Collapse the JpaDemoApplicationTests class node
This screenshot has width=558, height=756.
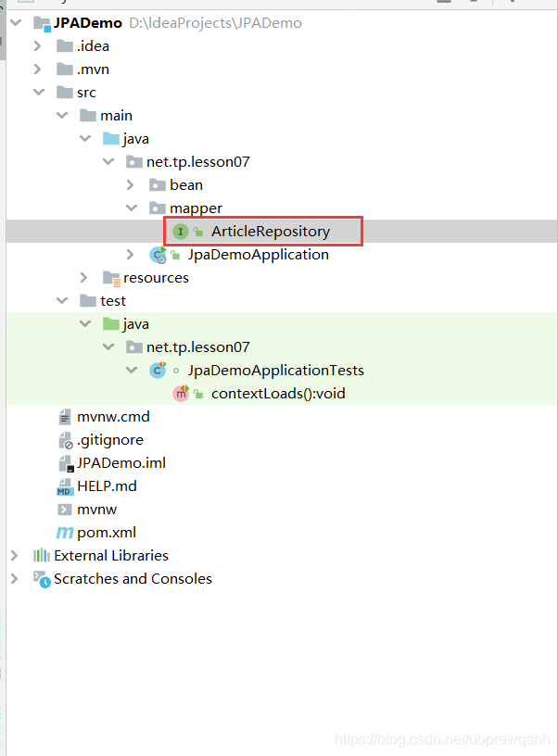tap(132, 370)
